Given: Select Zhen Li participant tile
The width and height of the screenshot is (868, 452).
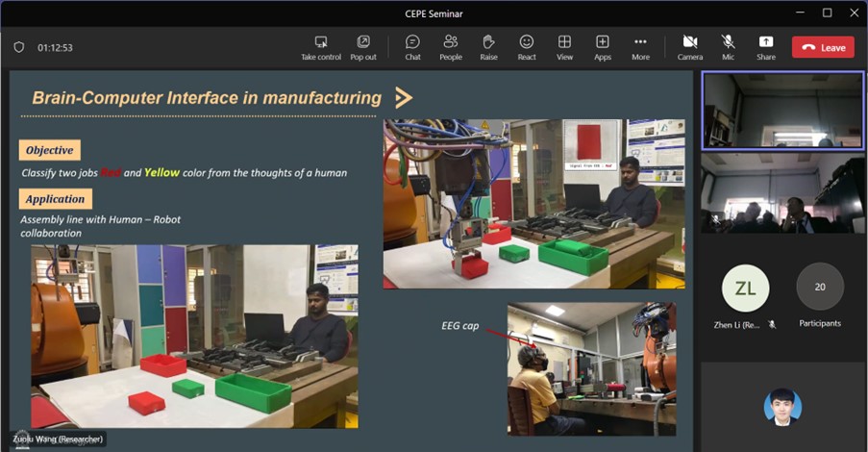Looking at the screenshot, I should pos(745,287).
